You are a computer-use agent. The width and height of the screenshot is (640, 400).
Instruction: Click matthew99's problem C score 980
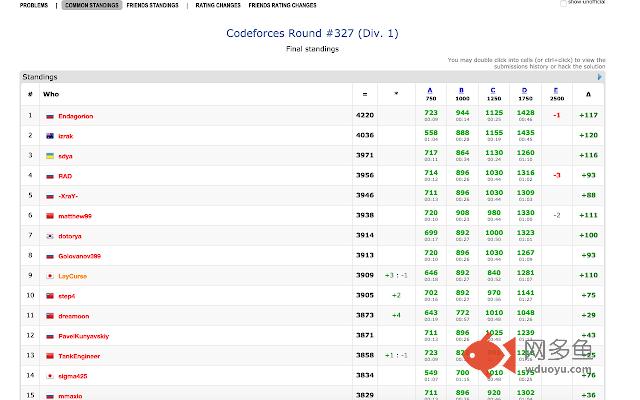pyautogui.click(x=494, y=213)
